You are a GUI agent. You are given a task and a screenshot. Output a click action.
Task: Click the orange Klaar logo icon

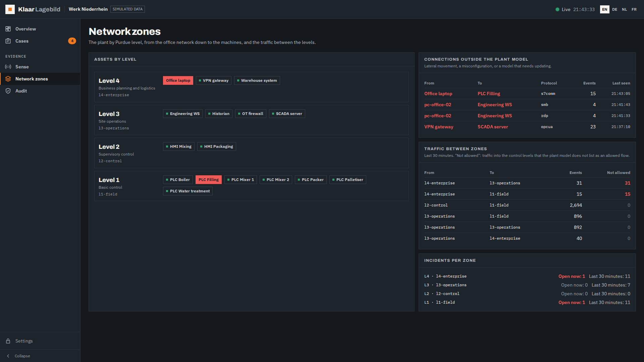(x=10, y=9)
